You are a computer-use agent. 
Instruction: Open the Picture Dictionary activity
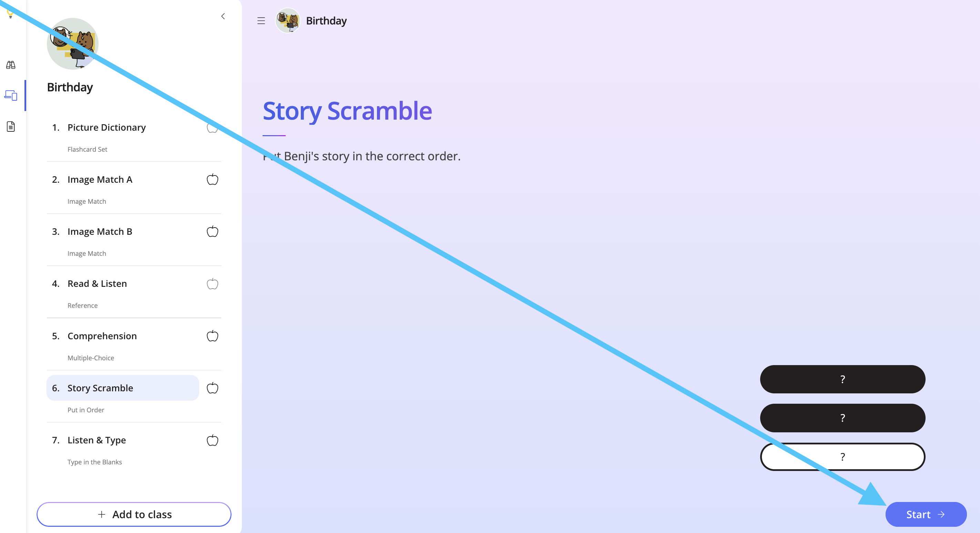106,127
